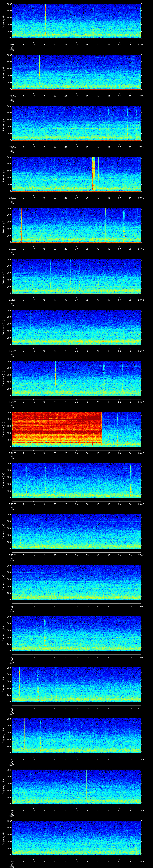
Task: Select orange line near 5 s in 1:00:00 spectrogram
Action: coord(24,735)
